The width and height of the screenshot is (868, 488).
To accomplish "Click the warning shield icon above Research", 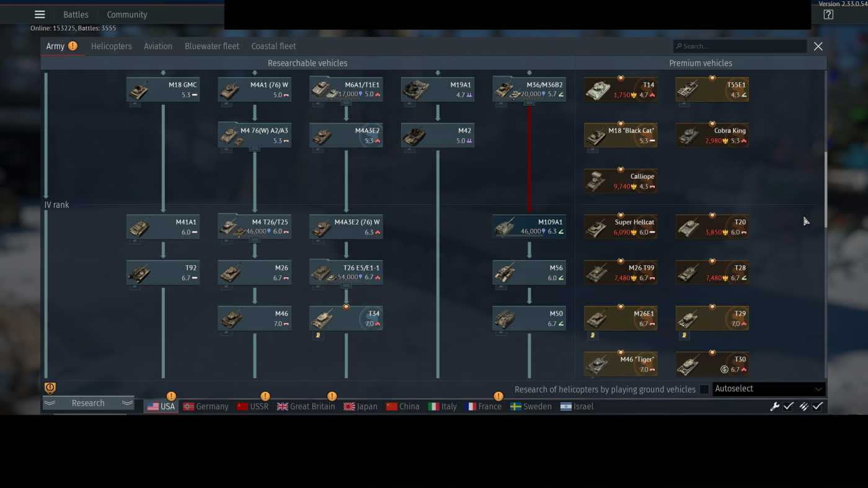I will click(x=50, y=388).
